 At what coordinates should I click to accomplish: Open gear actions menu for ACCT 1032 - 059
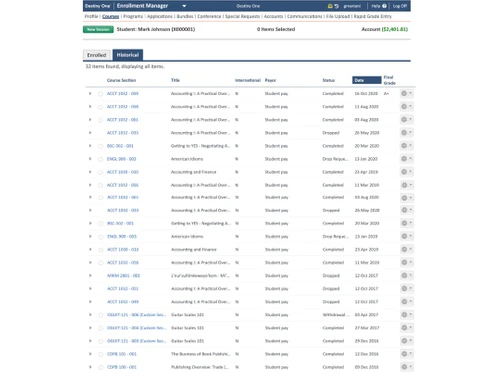click(406, 94)
